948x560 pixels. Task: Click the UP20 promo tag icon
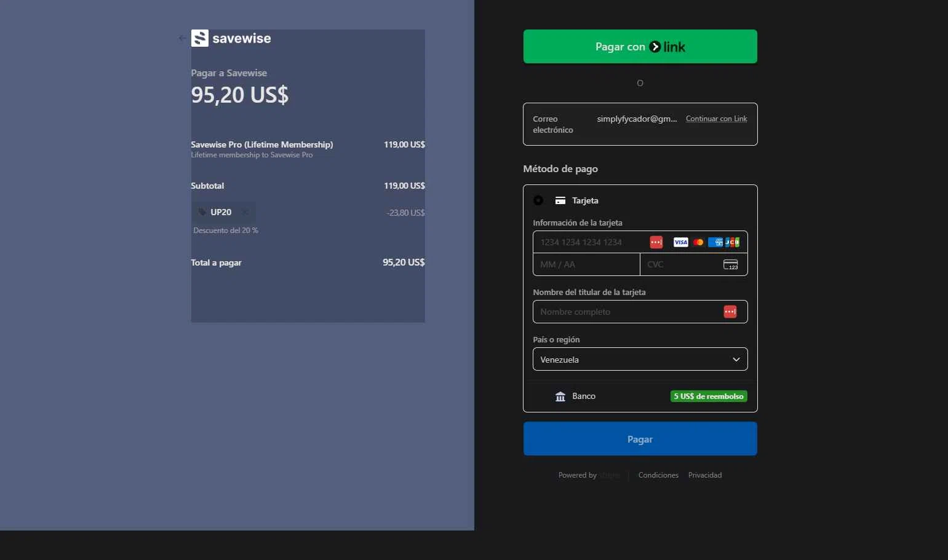point(202,212)
